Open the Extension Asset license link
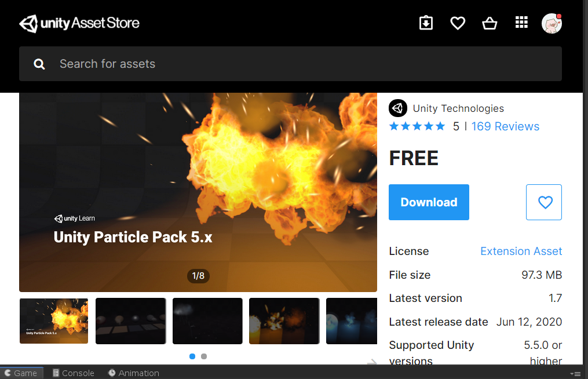 (521, 251)
